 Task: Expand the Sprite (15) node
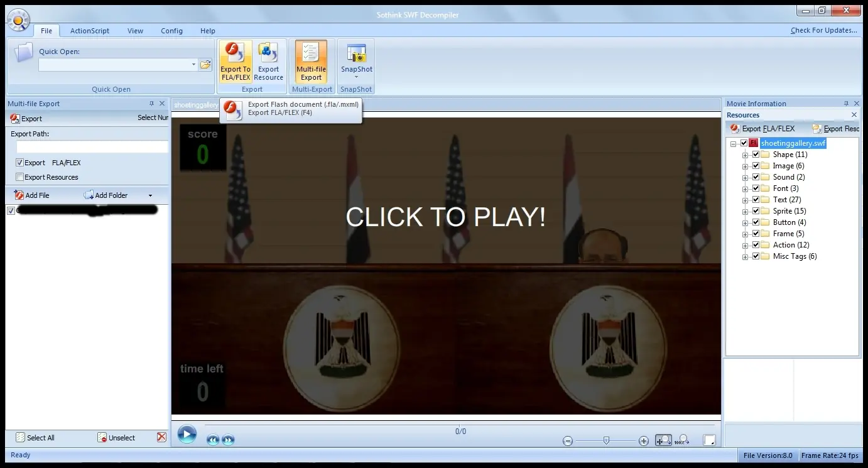click(746, 211)
